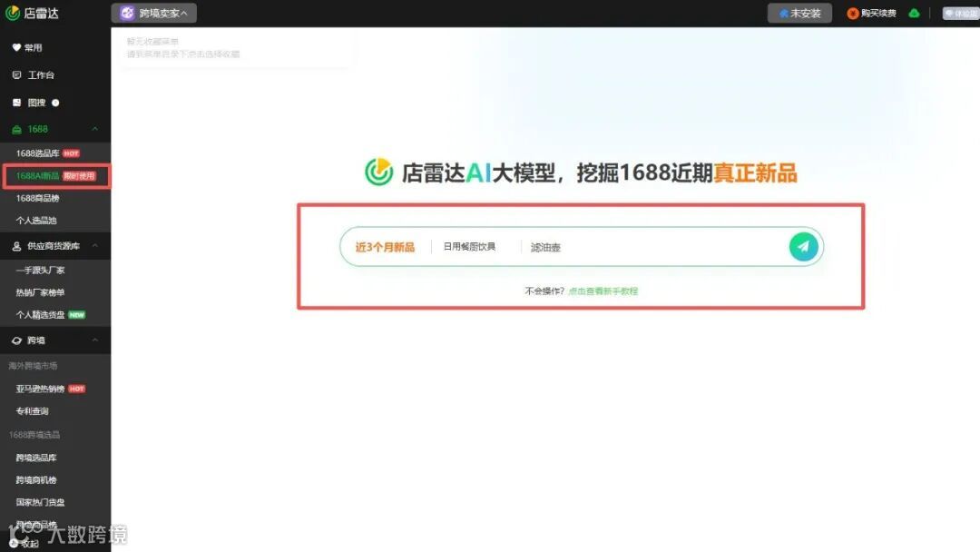Viewport: 980px width, 552px height.
Task: Click the 购买续费 purchase renewal link
Action: [x=871, y=13]
